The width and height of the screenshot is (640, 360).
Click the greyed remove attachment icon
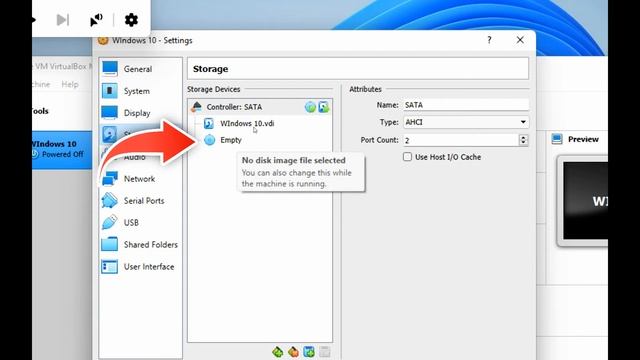(324, 351)
